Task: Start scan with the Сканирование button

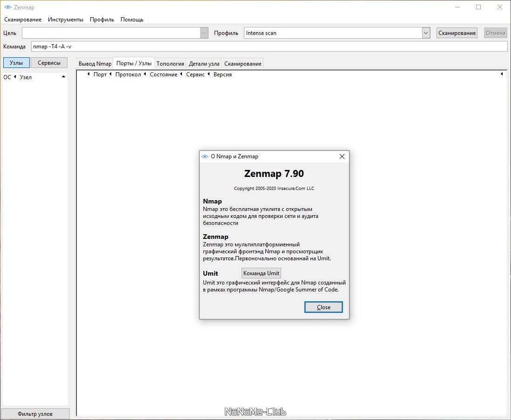Action: (x=457, y=33)
